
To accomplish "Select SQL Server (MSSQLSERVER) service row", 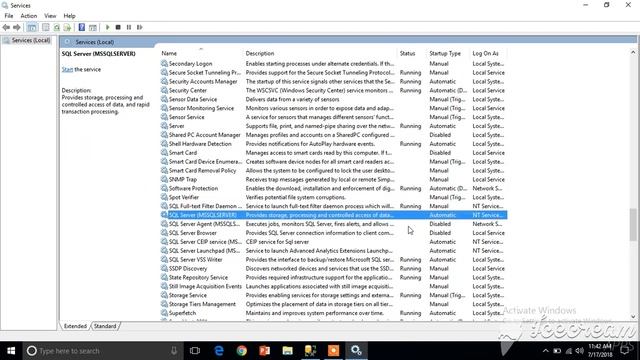I will click(x=333, y=215).
